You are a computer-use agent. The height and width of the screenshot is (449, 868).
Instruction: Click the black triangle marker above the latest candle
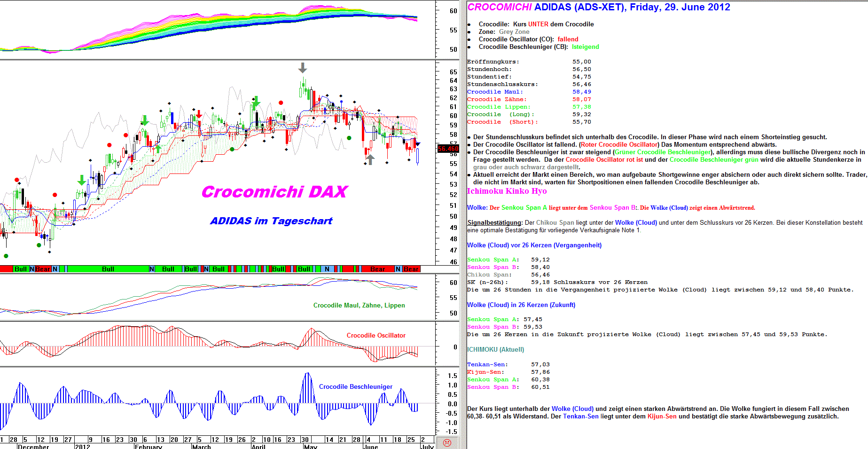pos(418,144)
